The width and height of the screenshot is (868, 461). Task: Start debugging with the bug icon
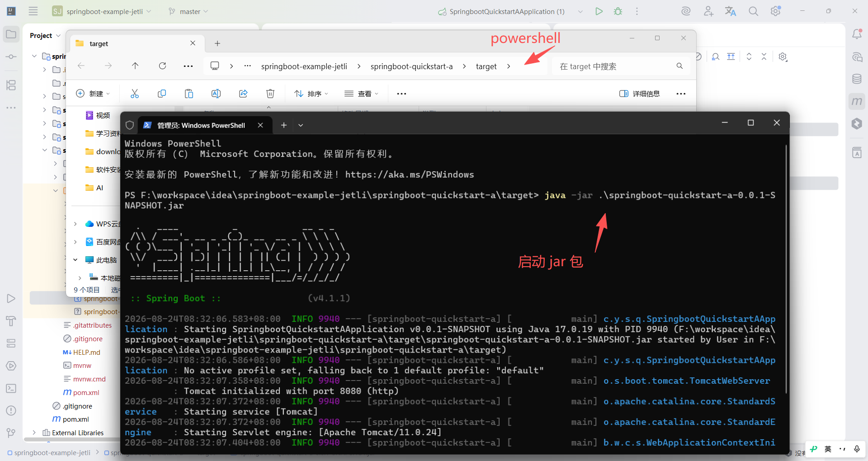point(618,11)
